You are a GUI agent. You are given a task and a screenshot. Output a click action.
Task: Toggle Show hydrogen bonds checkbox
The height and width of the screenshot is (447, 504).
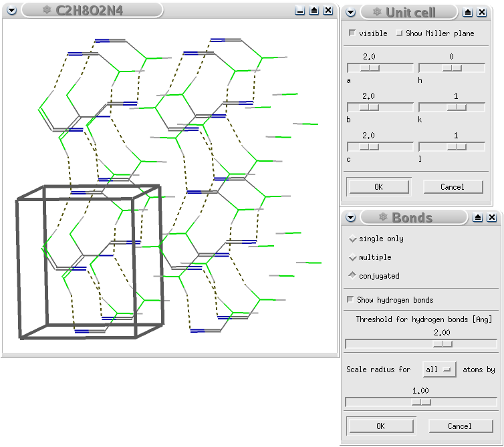point(350,300)
